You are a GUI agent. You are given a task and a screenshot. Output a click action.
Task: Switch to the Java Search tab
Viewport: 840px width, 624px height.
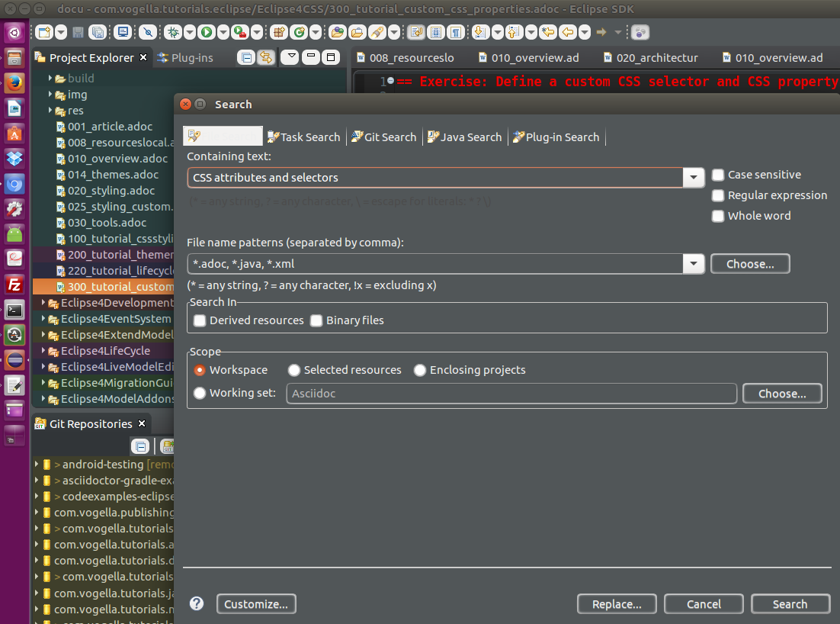(464, 137)
